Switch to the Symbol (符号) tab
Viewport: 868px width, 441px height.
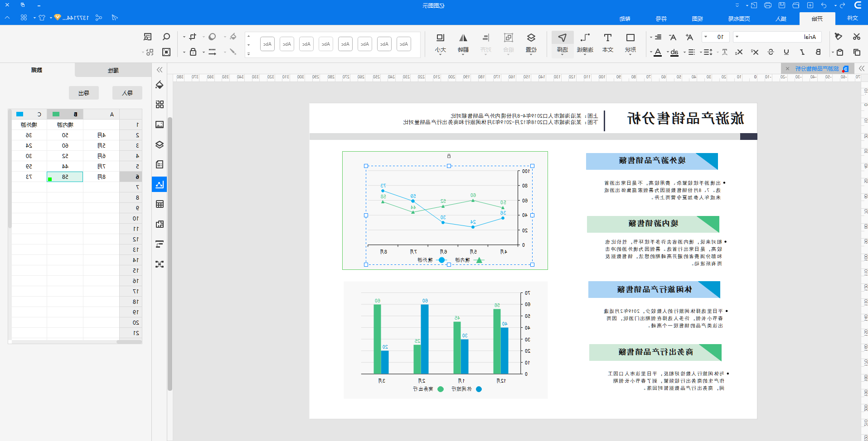click(x=661, y=19)
